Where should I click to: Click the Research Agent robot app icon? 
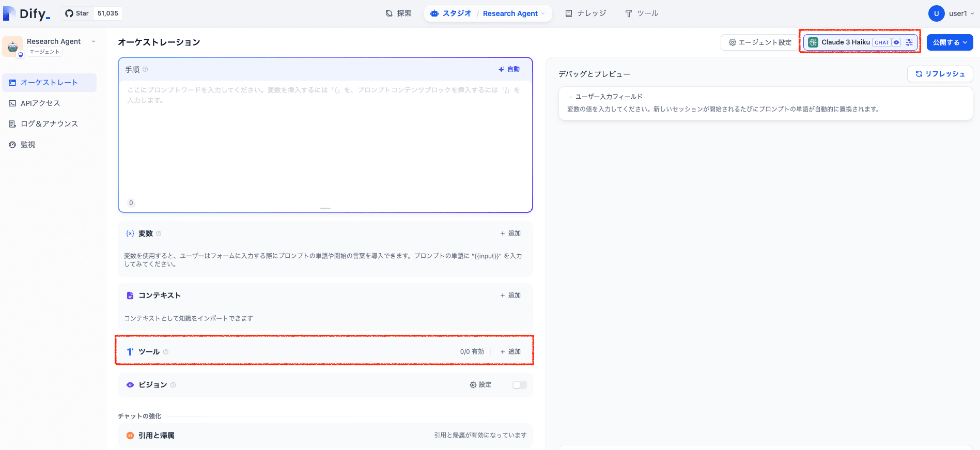click(x=12, y=46)
